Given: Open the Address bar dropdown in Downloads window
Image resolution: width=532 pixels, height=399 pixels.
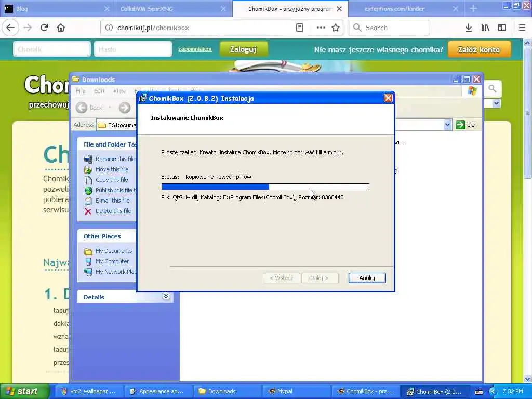Looking at the screenshot, I should coord(447,125).
